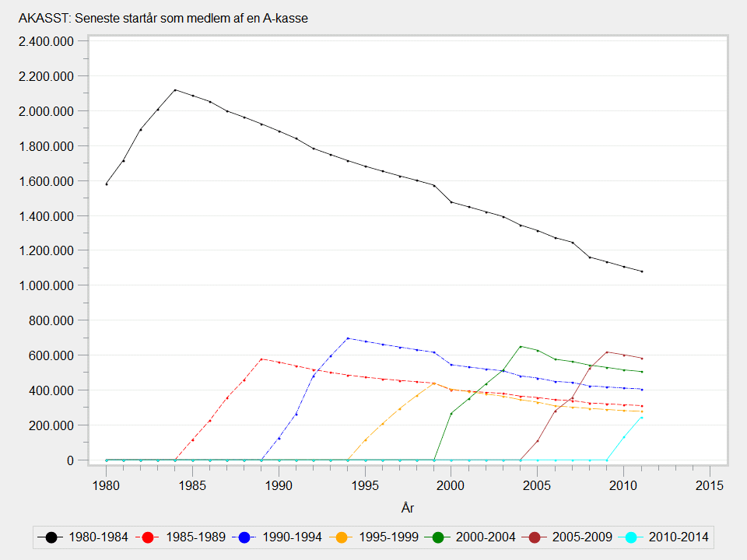
Task: Click the "2.400.000" y-axis label
Action: pos(48,41)
